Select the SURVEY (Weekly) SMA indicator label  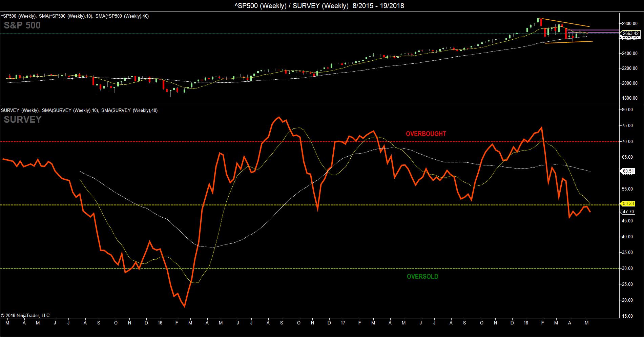[79, 110]
